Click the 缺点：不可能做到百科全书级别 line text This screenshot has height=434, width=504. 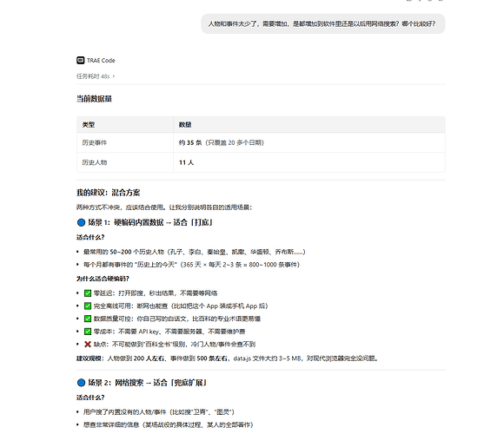(174, 344)
